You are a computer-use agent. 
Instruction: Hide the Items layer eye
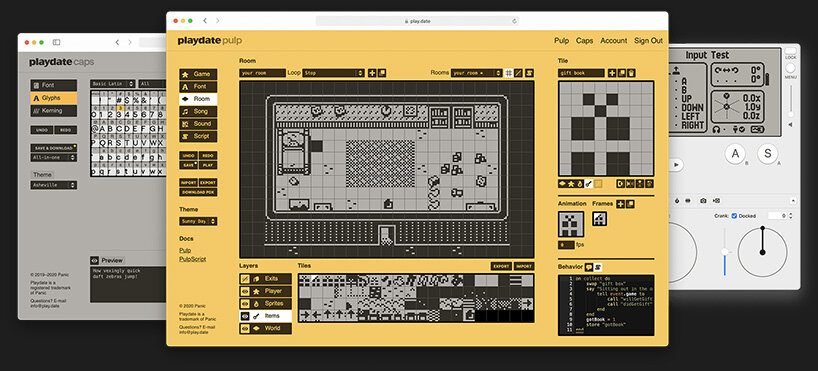tap(245, 316)
